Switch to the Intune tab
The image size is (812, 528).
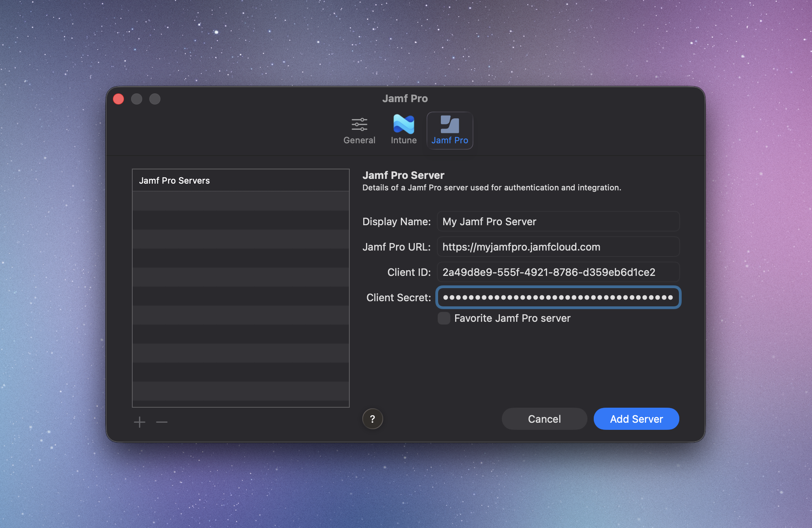coord(404,131)
